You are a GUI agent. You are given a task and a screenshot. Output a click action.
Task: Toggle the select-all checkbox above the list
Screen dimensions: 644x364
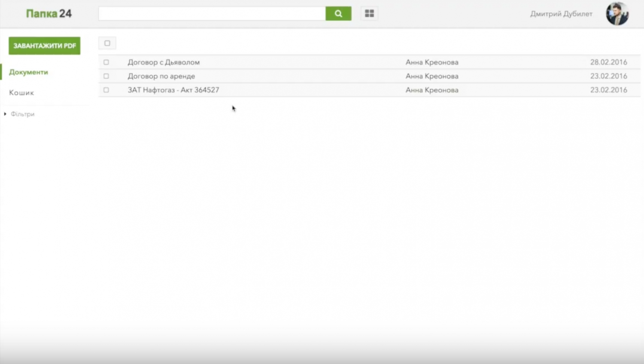(x=107, y=43)
